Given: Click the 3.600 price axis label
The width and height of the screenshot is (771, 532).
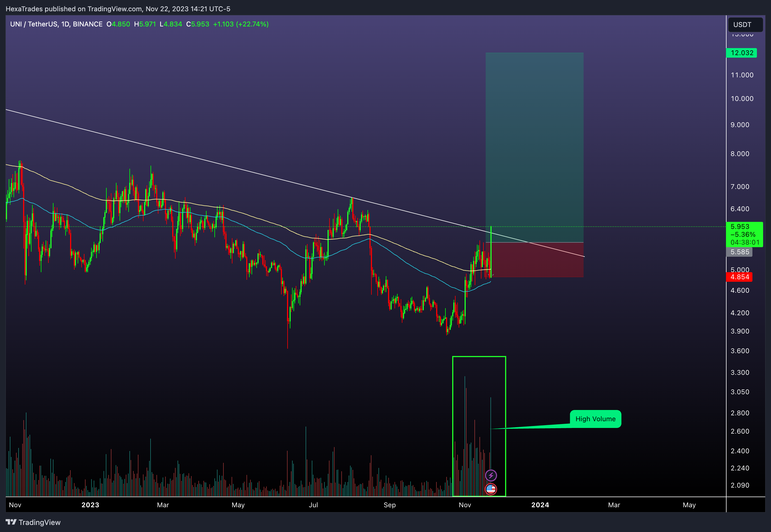Looking at the screenshot, I should click(740, 351).
